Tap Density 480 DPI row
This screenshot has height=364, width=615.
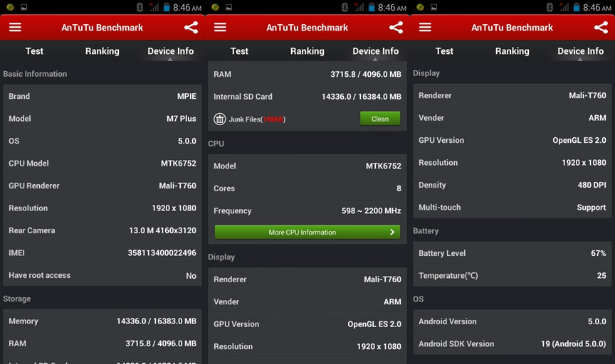tap(512, 185)
